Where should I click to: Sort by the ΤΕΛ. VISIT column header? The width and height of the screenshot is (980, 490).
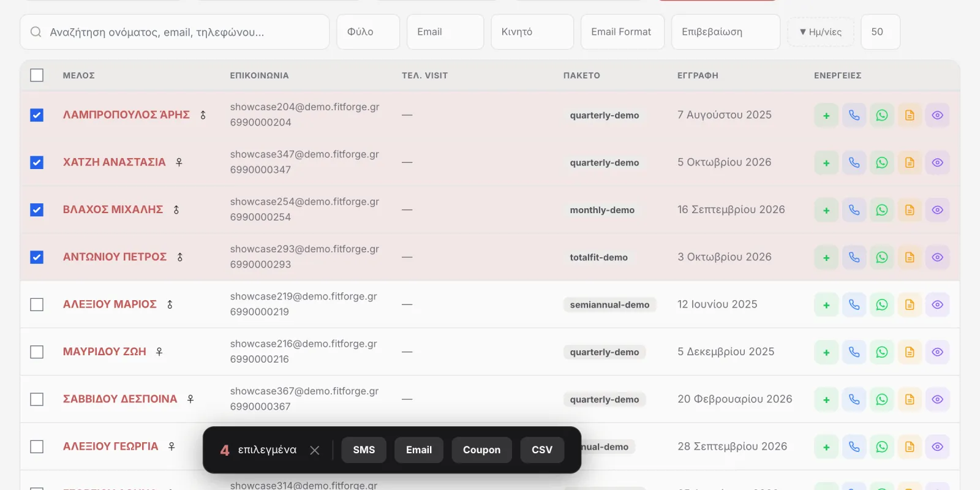(x=424, y=75)
